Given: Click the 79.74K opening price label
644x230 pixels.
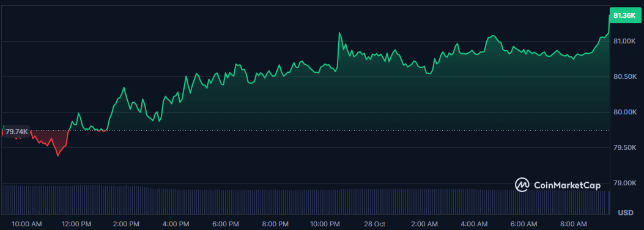Looking at the screenshot, I should [17, 132].
